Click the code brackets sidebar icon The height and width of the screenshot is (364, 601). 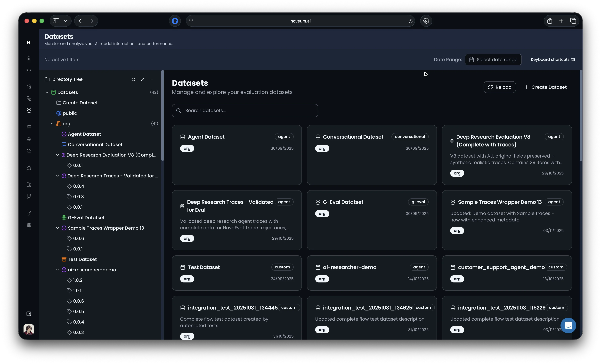point(29,70)
